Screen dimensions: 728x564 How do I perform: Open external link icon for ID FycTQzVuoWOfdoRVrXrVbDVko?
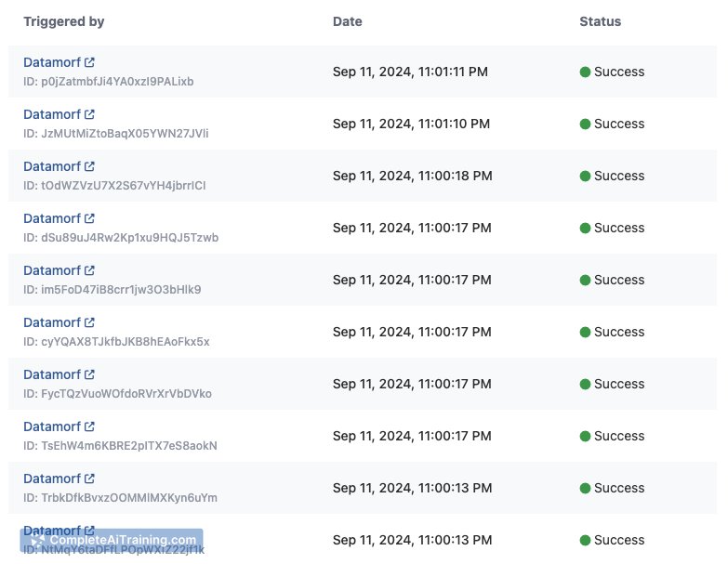tap(89, 374)
